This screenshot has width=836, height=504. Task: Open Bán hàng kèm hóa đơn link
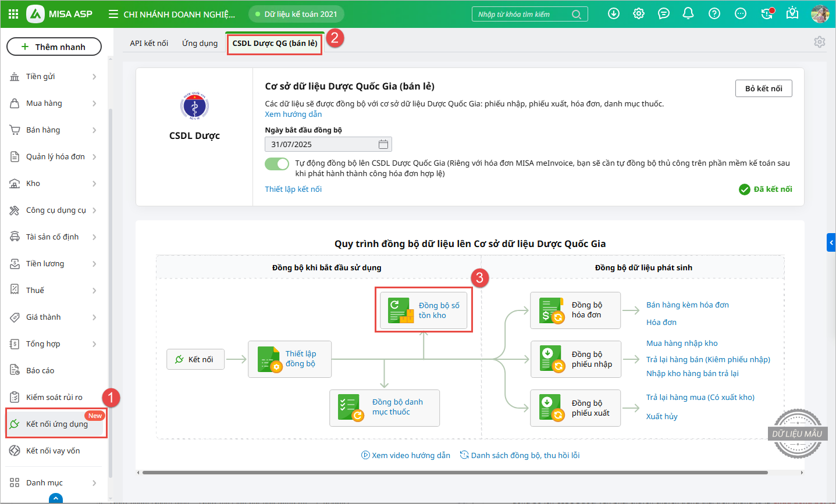pyautogui.click(x=688, y=305)
